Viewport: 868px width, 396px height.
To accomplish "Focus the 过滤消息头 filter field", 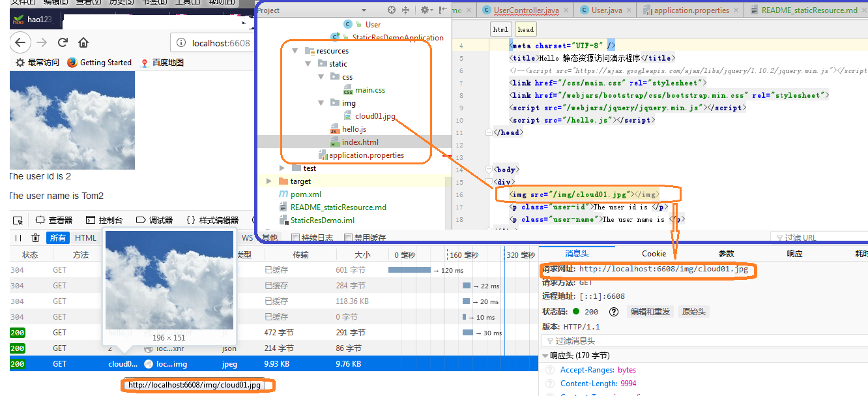I will pyautogui.click(x=704, y=341).
